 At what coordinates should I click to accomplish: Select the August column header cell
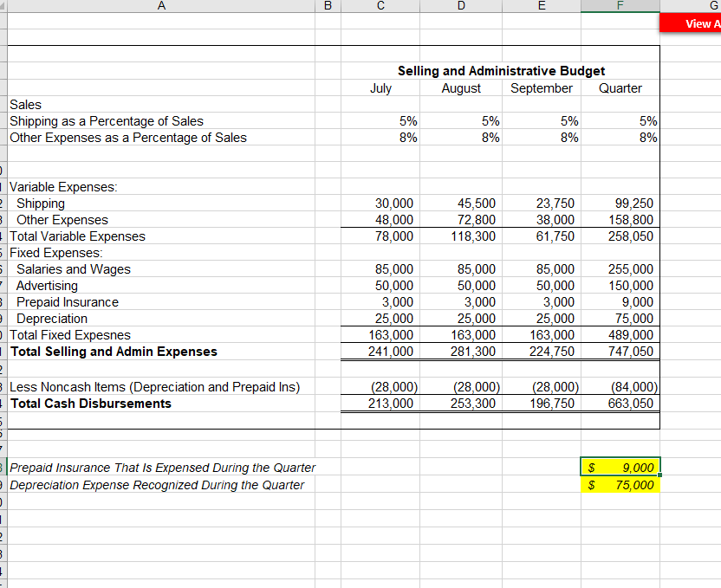[461, 88]
